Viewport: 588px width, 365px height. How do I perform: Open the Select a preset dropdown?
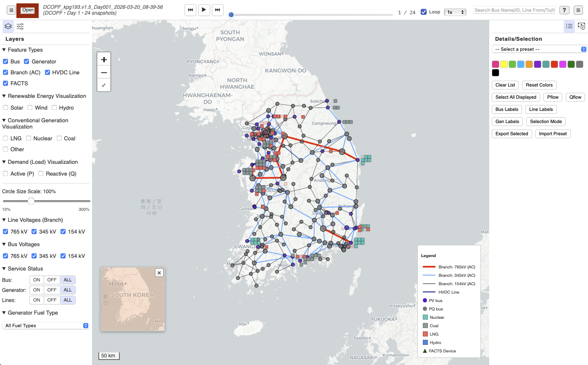click(539, 49)
